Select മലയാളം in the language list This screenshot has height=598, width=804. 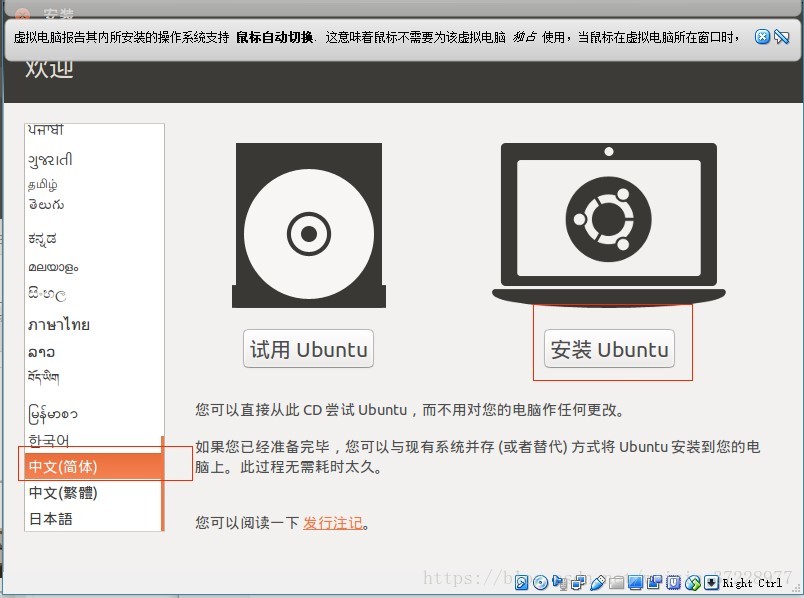click(x=94, y=267)
